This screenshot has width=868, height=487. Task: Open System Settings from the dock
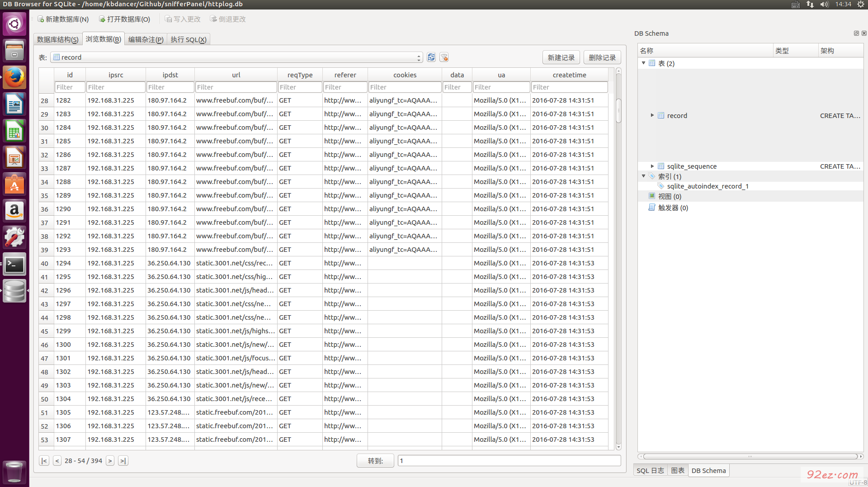point(14,237)
